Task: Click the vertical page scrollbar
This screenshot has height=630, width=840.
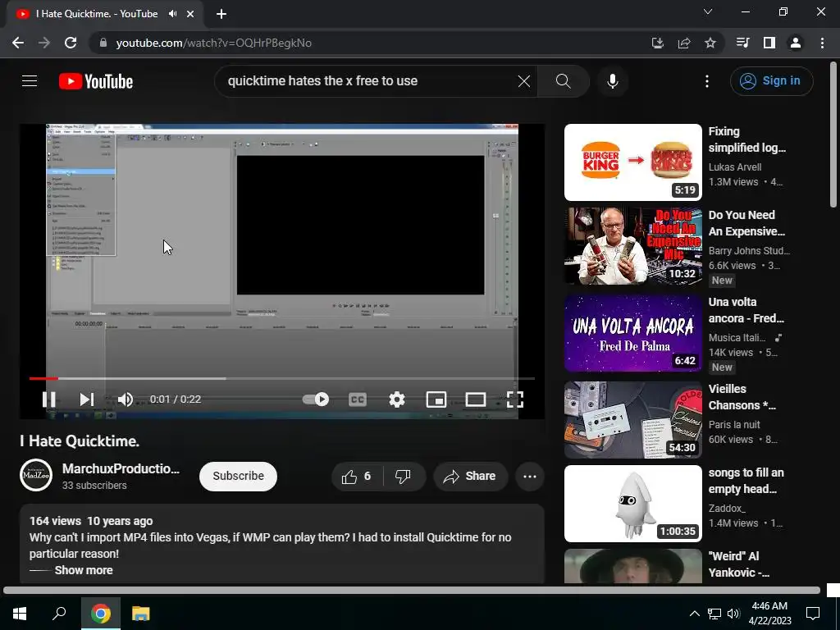Action: click(x=833, y=135)
